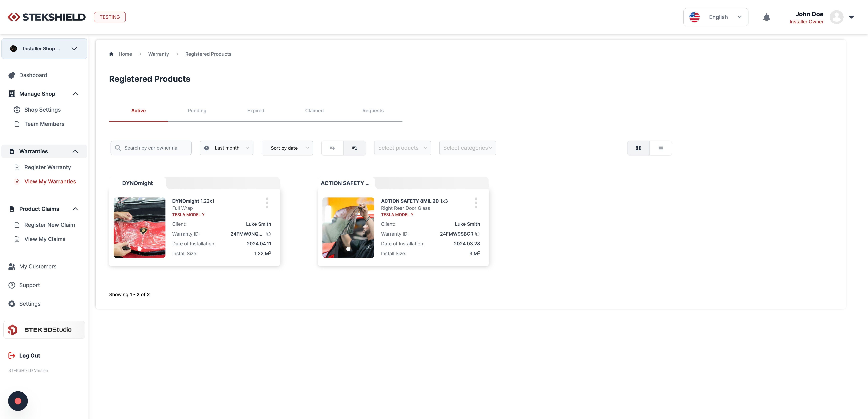868x419 pixels.
Task: Click the home icon in breadcrumb
Action: 111,54
